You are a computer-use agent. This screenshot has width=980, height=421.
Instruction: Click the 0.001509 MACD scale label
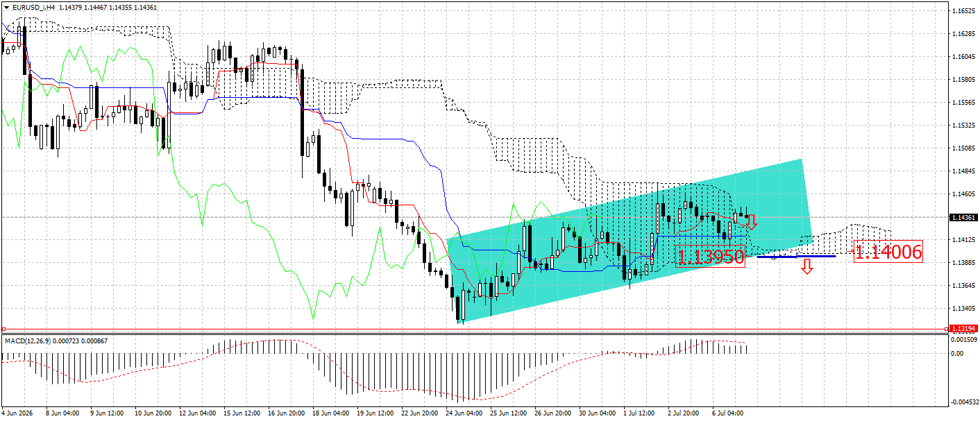tap(963, 340)
